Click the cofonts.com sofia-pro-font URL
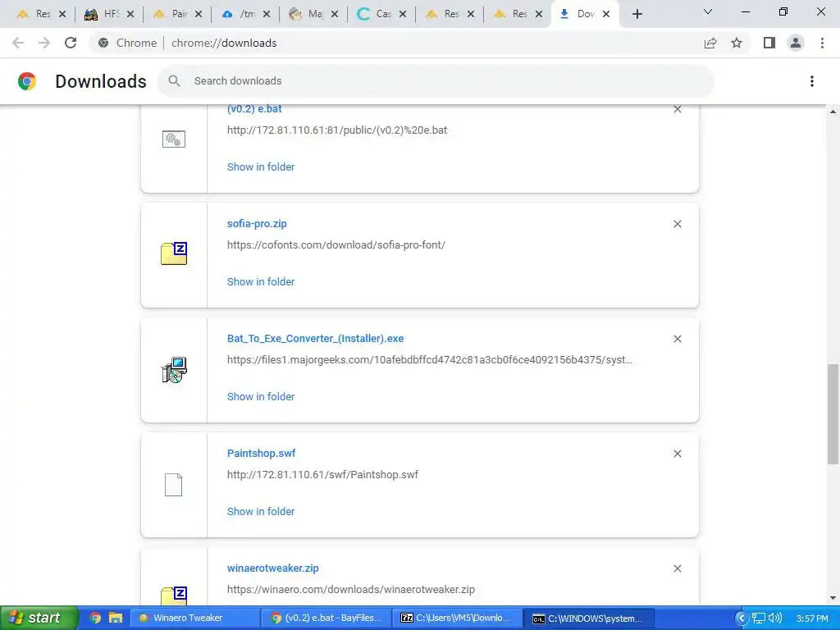Viewport: 840px width, 630px height. pos(336,244)
